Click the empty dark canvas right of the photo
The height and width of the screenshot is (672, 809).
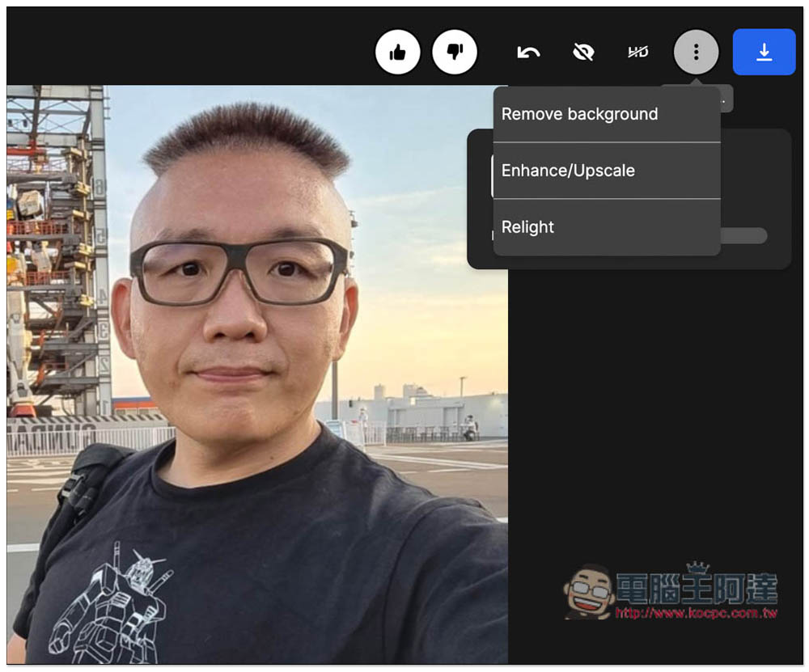647,404
